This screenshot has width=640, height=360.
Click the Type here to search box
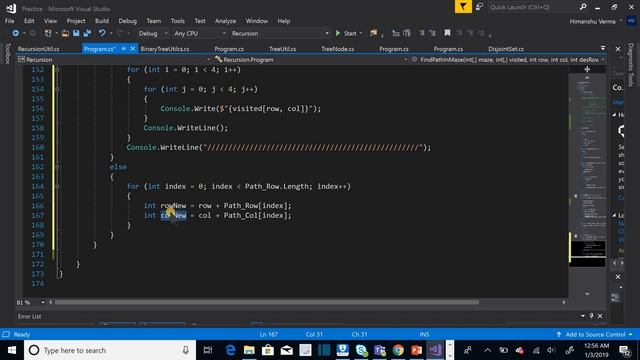pyautogui.click(x=110, y=350)
